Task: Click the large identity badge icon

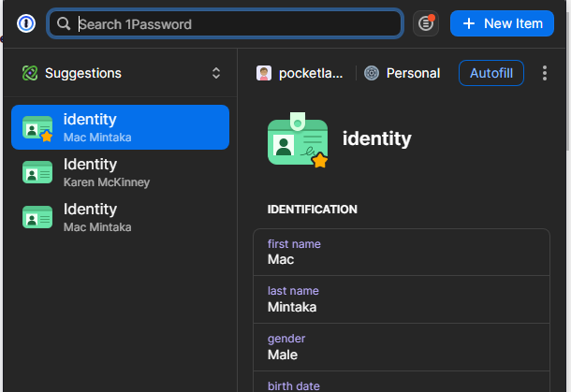Action: [298, 139]
